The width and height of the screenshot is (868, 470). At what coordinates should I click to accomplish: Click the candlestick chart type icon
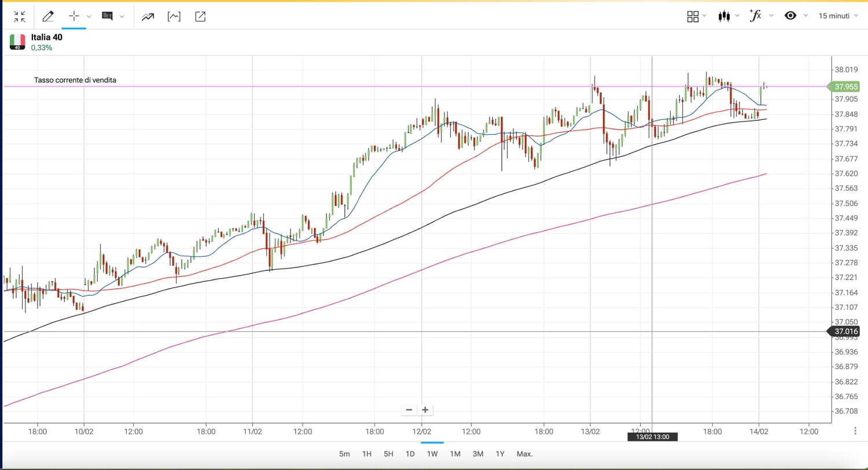tap(724, 16)
